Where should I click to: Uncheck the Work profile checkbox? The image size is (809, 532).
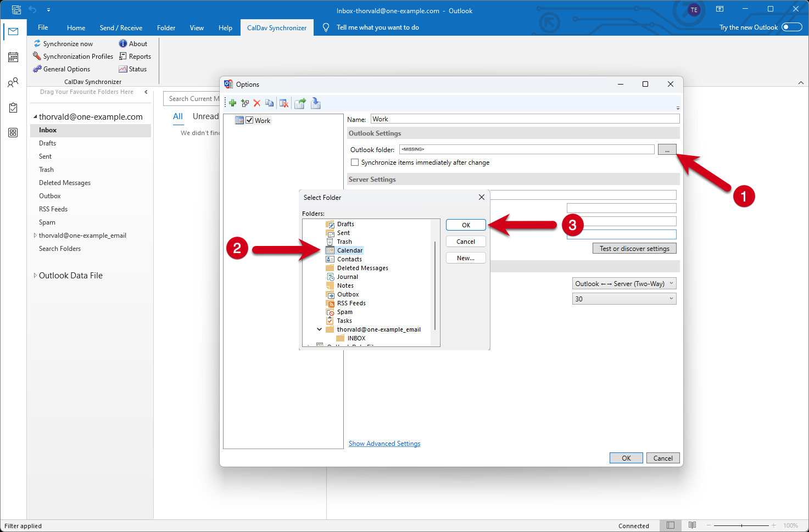click(249, 120)
